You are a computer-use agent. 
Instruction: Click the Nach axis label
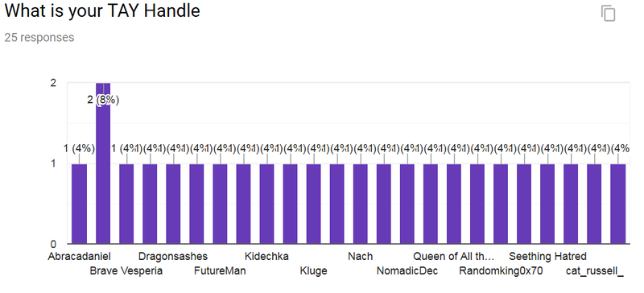pos(360,257)
